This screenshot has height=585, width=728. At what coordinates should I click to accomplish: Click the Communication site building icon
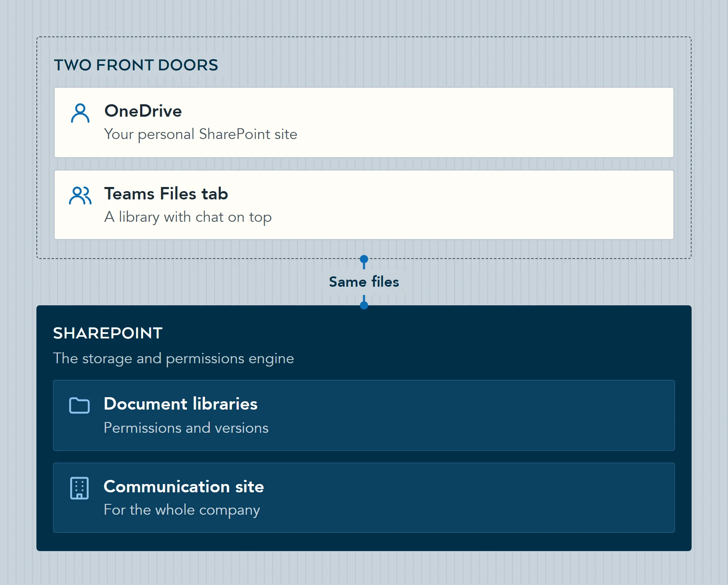coord(79,488)
